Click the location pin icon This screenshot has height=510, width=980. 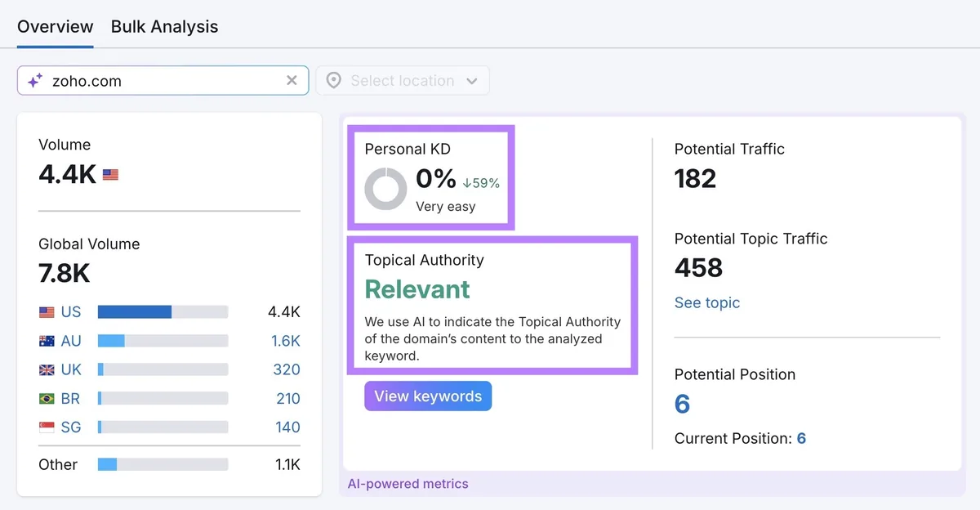[x=333, y=81]
